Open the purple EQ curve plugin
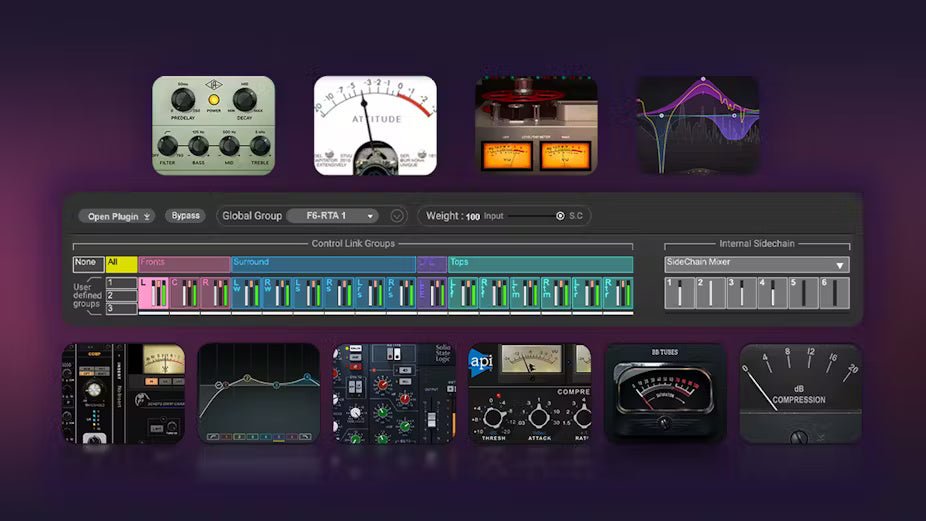This screenshot has width=926, height=521. [698, 125]
